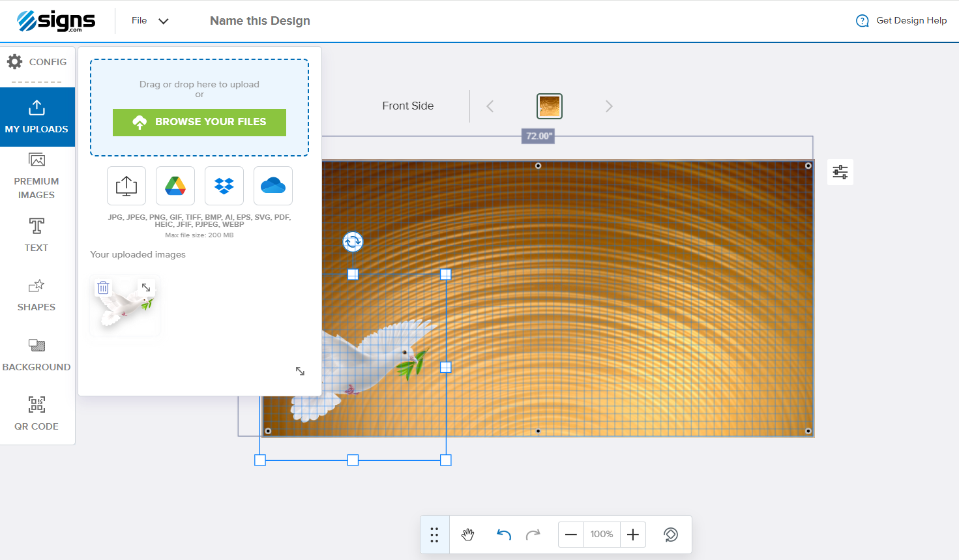Click the upload from device icon
The image size is (959, 560).
[126, 186]
